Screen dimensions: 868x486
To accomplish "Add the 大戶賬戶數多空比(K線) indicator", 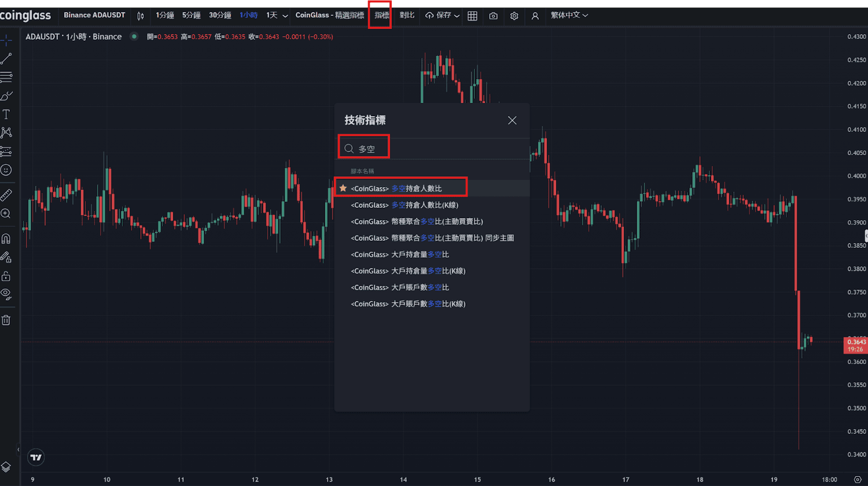I will [x=432, y=304].
